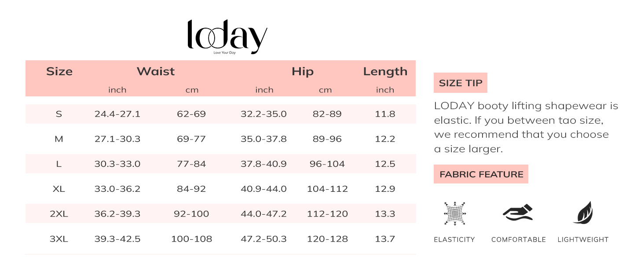Click waist inches value 30.3-33.0
Viewport: 644px width, 264px height.
coord(117,164)
